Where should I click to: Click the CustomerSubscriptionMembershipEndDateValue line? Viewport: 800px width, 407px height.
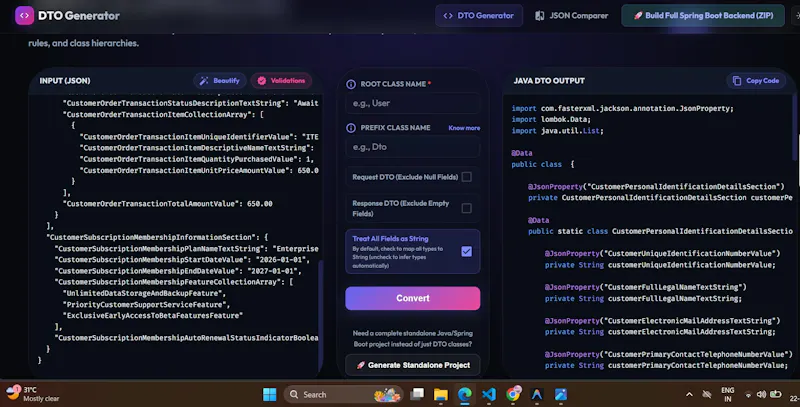pos(178,271)
